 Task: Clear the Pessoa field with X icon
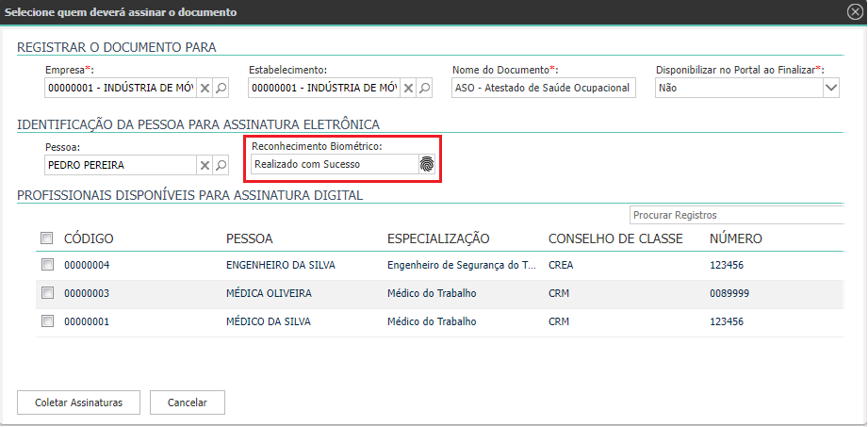coord(205,165)
